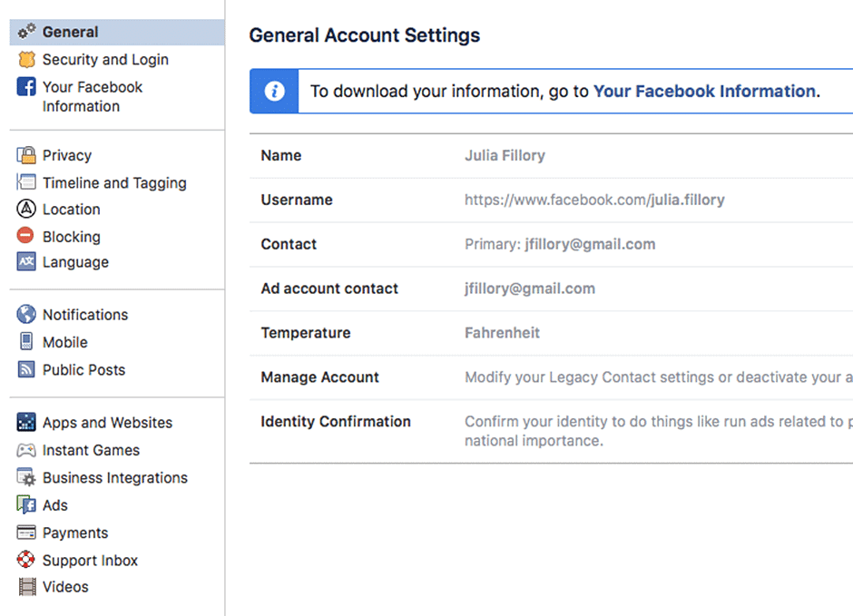
Task: Select the Location globe icon
Action: click(x=25, y=210)
